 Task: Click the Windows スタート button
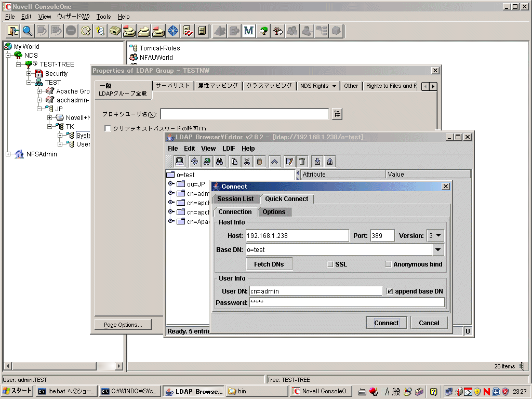(17, 391)
